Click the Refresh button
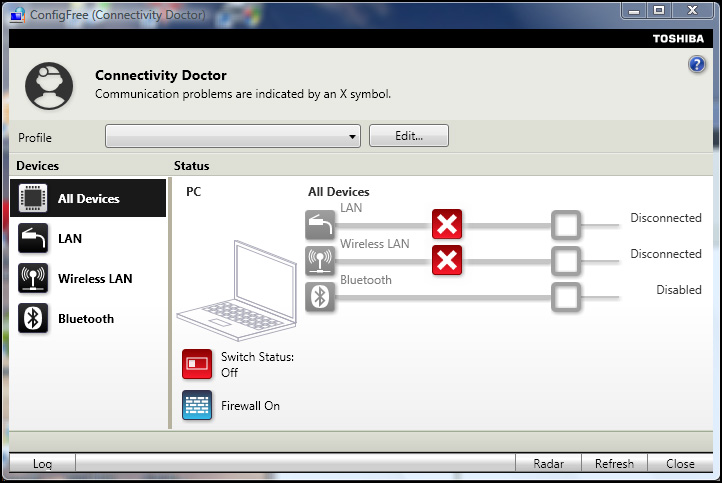 (x=614, y=463)
